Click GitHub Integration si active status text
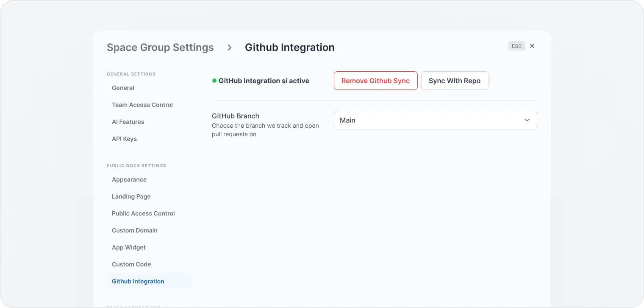This screenshot has width=644, height=308. [264, 81]
